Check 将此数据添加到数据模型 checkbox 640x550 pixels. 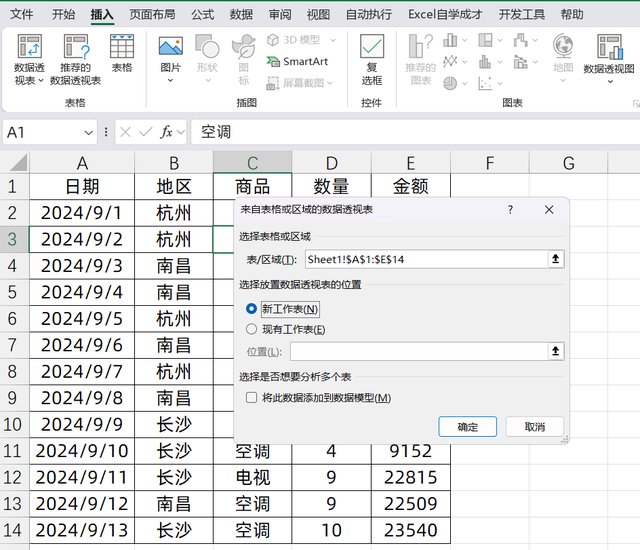click(x=251, y=397)
